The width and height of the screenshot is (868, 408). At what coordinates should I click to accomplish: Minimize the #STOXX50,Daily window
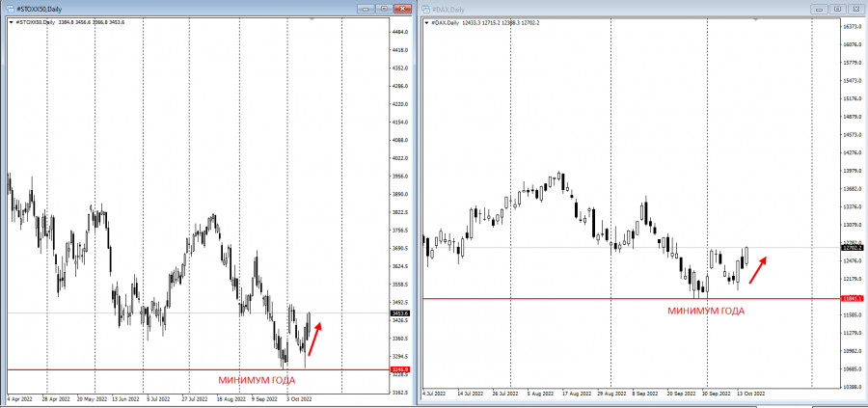tap(365, 9)
